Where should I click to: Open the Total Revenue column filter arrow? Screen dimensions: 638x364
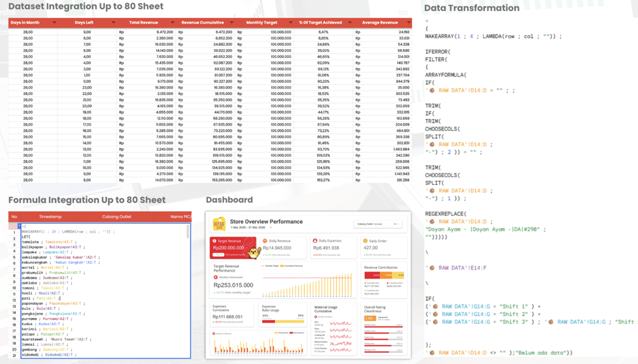click(x=172, y=22)
